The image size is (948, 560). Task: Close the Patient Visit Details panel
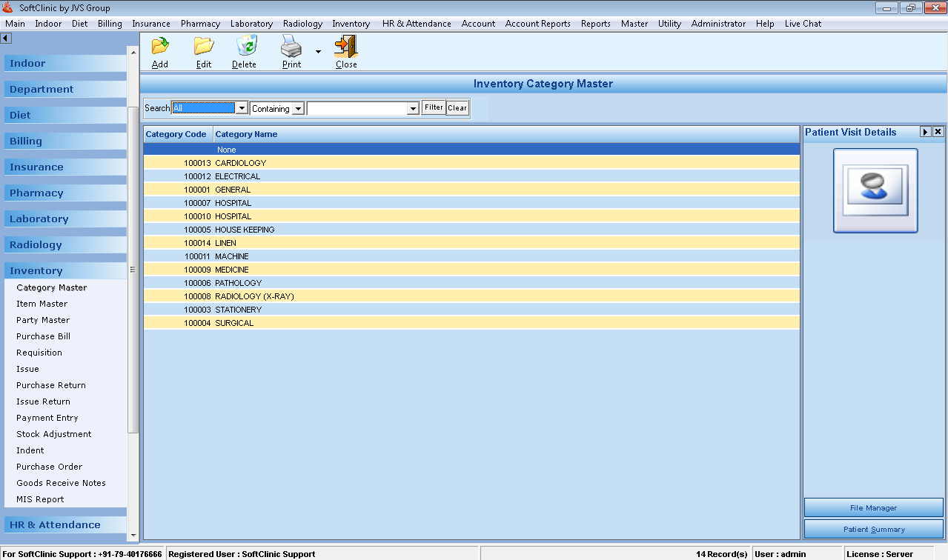click(937, 132)
